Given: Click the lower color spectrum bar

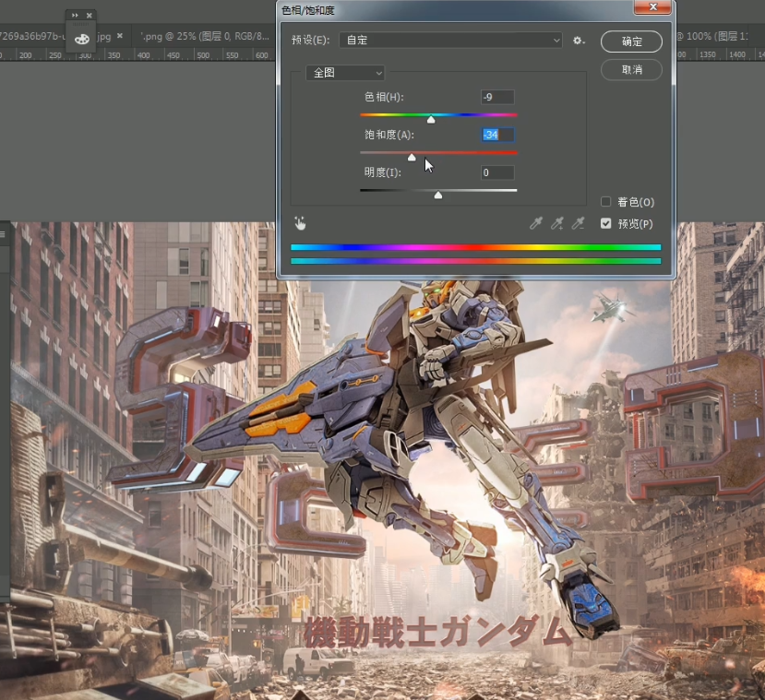Looking at the screenshot, I should coord(475,261).
